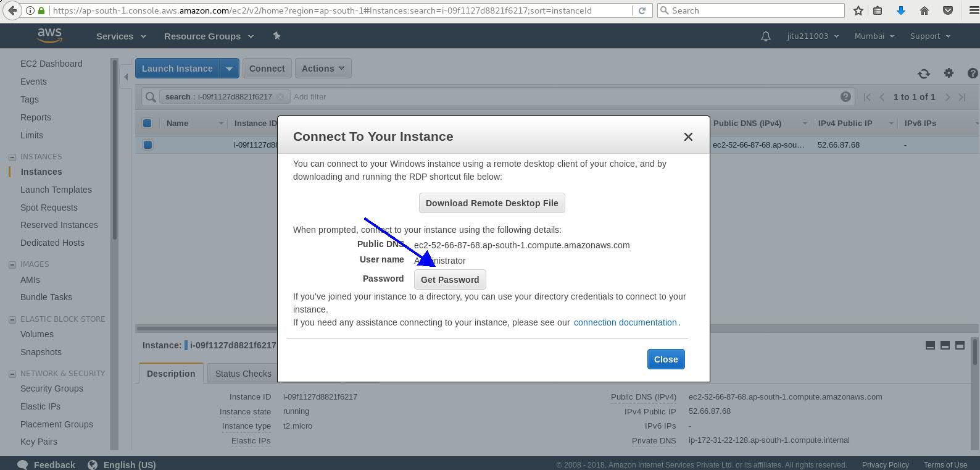Screen dimensions: 980x470
Task: Open Volumes in sidebar
Action: (x=37, y=334)
